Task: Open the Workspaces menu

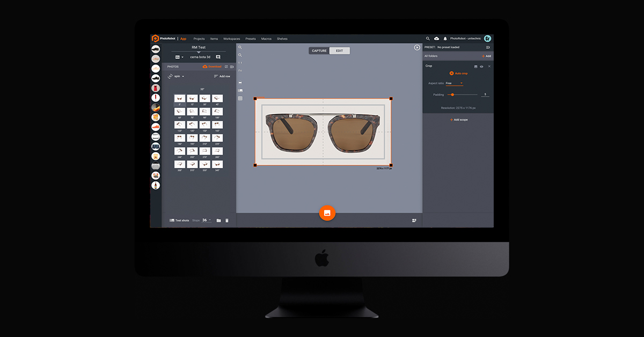Action: pyautogui.click(x=231, y=39)
